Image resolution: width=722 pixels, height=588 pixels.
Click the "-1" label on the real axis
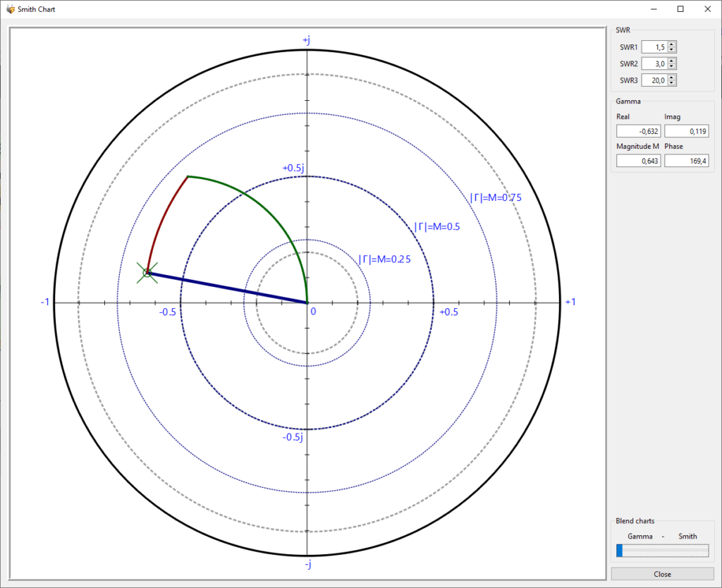coord(45,302)
